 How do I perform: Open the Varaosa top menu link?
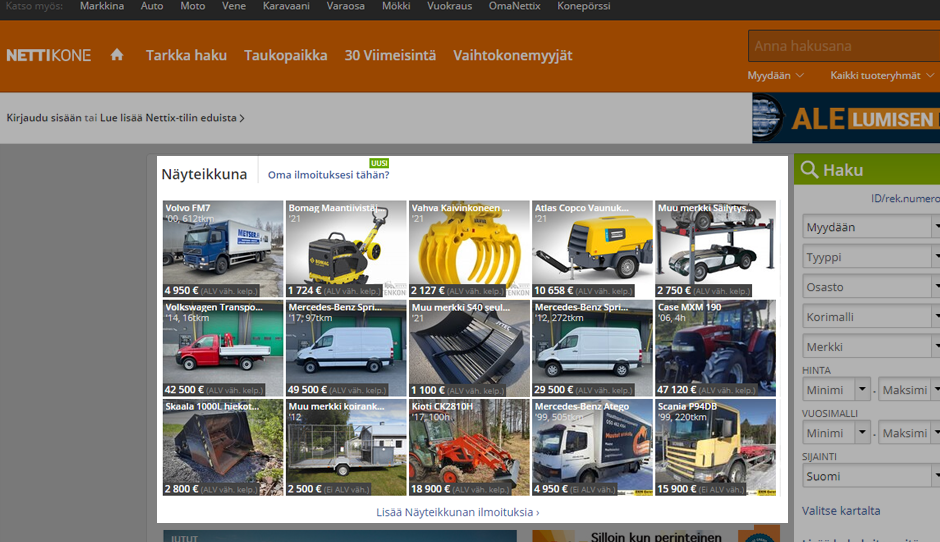[345, 6]
